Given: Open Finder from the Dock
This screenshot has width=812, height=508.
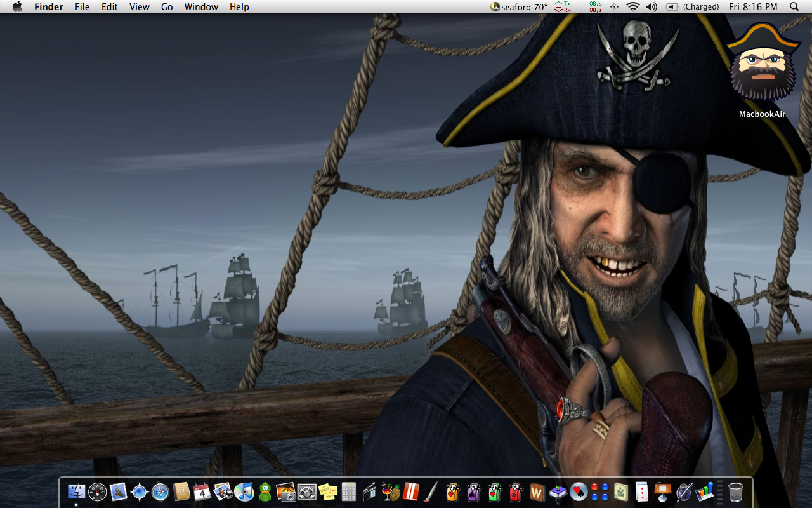Looking at the screenshot, I should 77,491.
